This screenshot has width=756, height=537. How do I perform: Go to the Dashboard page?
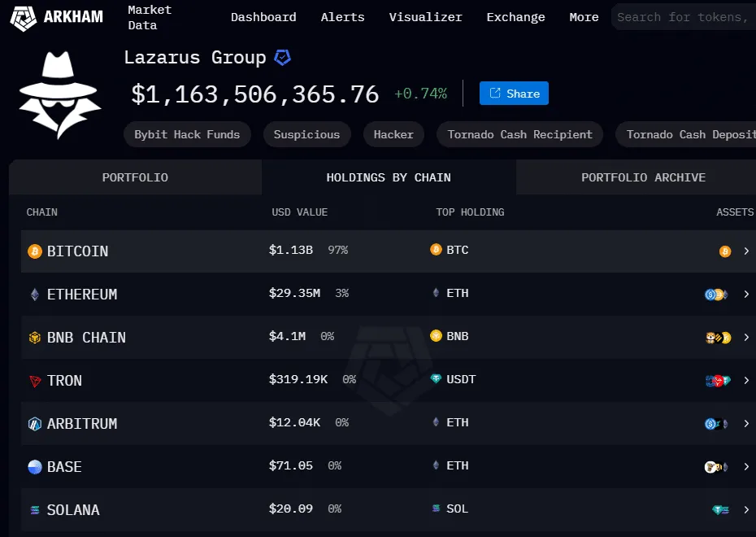263,17
